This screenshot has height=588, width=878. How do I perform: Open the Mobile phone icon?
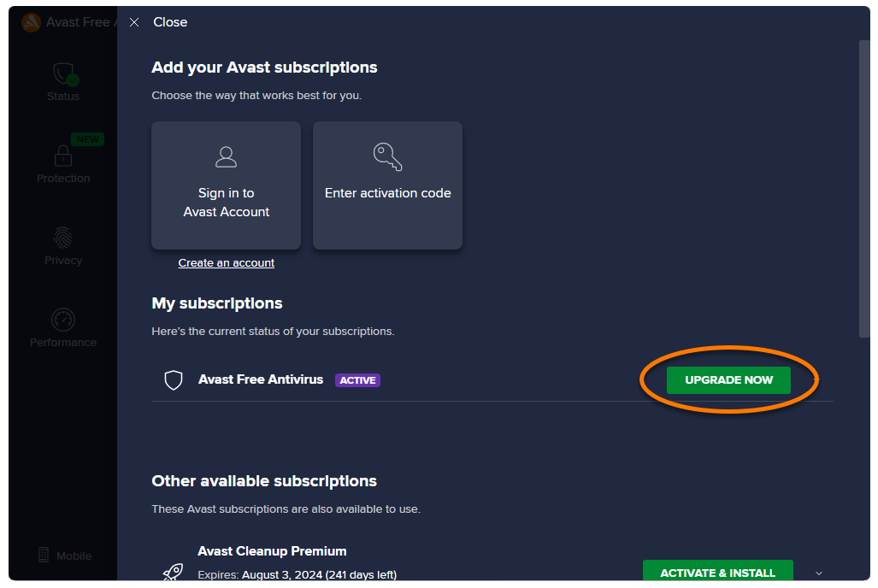tap(44, 556)
